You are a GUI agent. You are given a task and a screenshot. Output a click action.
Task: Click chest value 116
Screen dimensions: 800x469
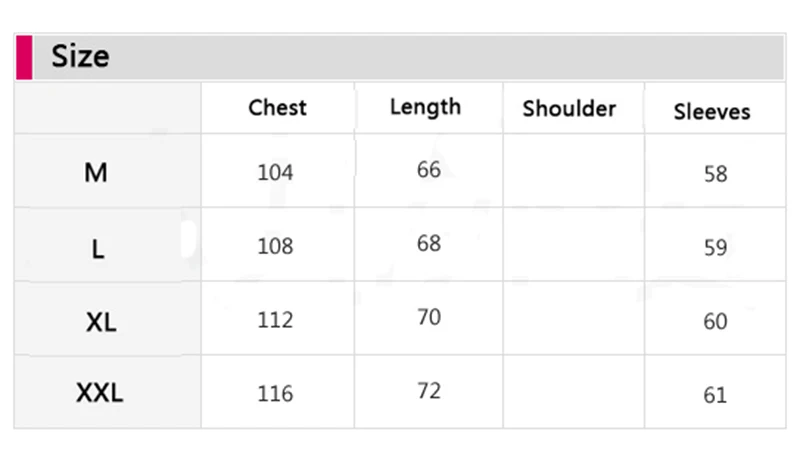coord(276,394)
